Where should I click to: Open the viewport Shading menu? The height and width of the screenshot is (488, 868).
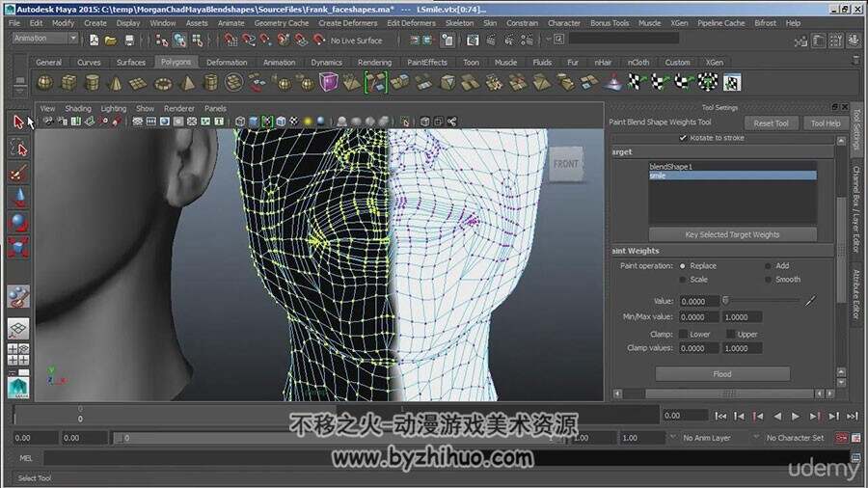[77, 108]
